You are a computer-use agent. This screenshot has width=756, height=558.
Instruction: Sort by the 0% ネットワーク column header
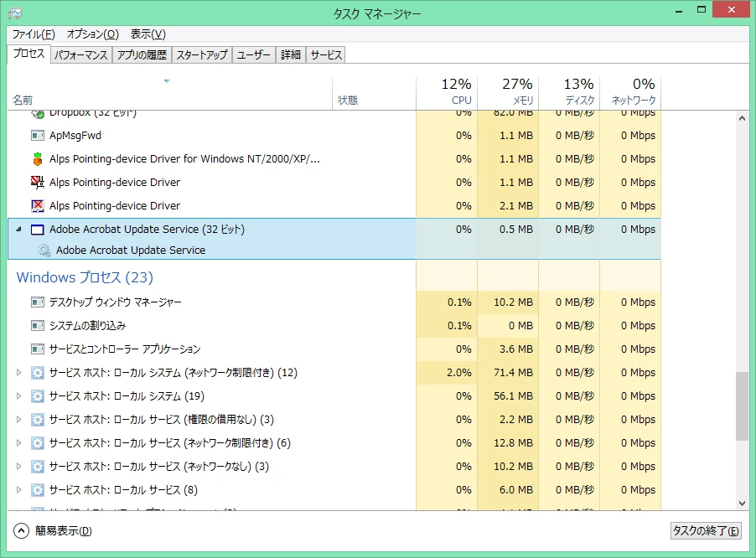[630, 93]
